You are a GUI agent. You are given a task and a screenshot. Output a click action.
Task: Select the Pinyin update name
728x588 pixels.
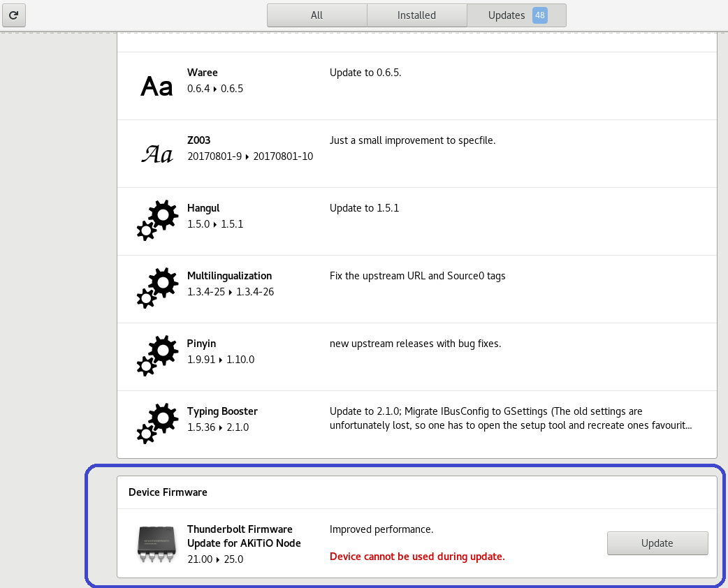(201, 344)
